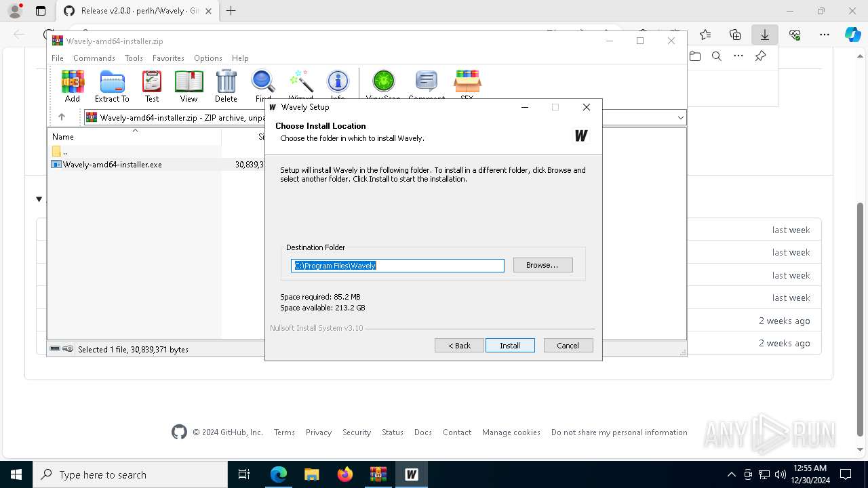Viewport: 868px width, 488px height.
Task: Open the Security footer link
Action: tap(357, 432)
